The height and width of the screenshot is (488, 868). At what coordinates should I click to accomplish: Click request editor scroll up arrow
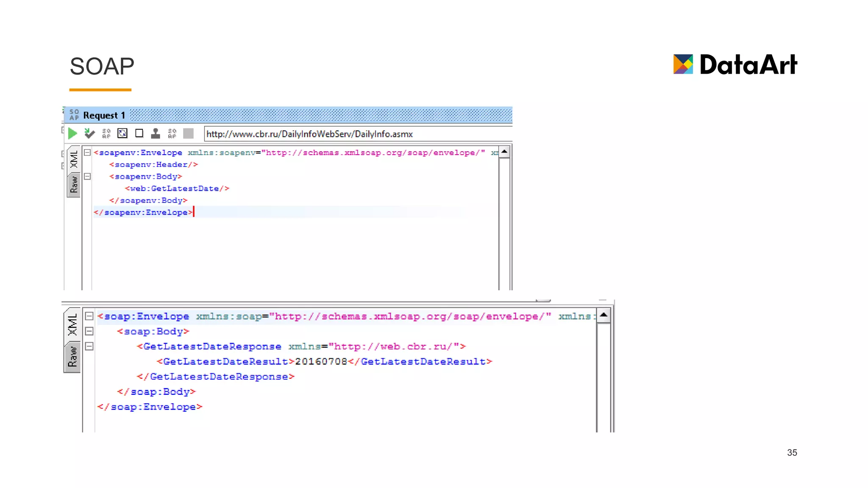click(x=504, y=152)
